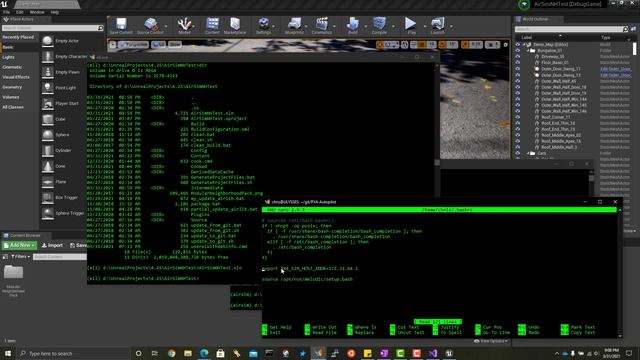640x360 pixels.
Task: Open the Filters dropdown in Content Browser
Action: [x=20, y=256]
